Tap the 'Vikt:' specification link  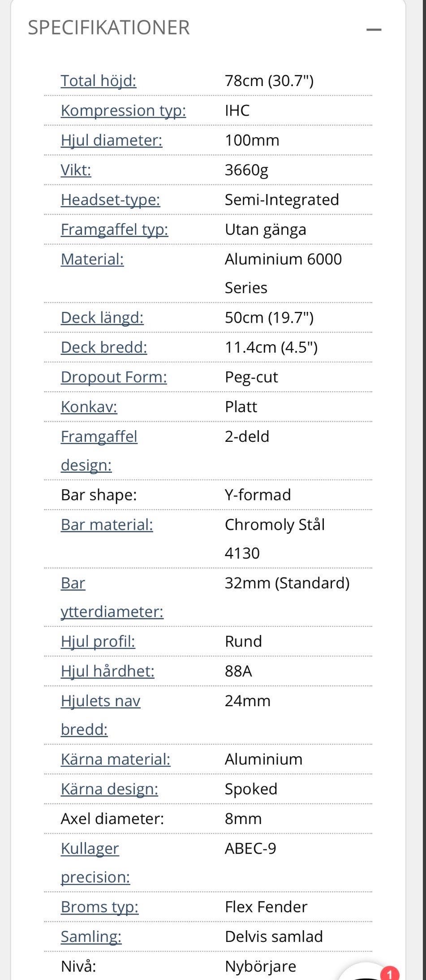click(x=76, y=170)
